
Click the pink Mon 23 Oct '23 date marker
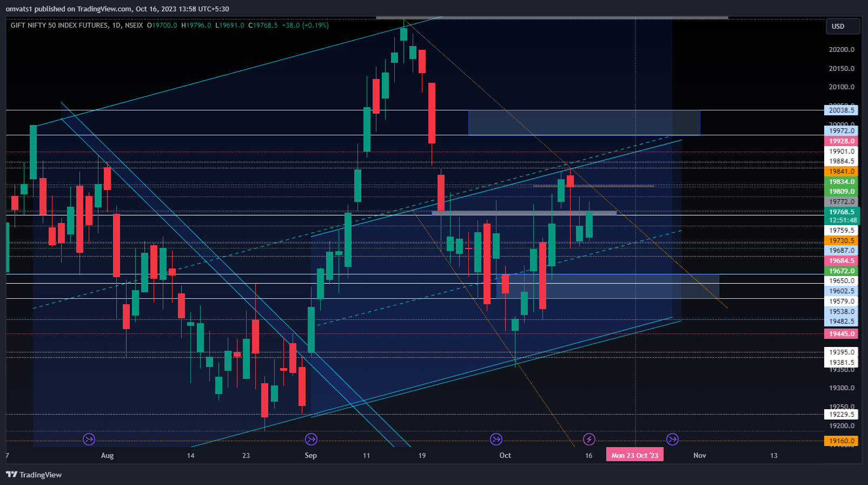tap(635, 455)
